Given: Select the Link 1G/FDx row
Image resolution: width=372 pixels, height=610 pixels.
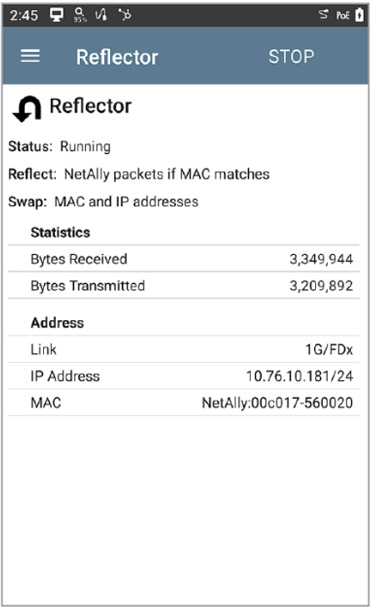Looking at the screenshot, I should click(x=184, y=349).
